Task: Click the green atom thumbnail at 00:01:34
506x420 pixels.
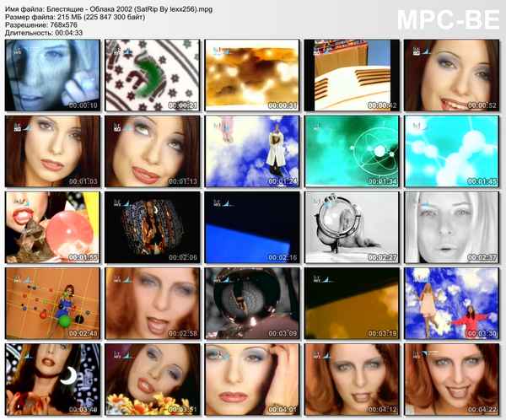Action: 353,151
